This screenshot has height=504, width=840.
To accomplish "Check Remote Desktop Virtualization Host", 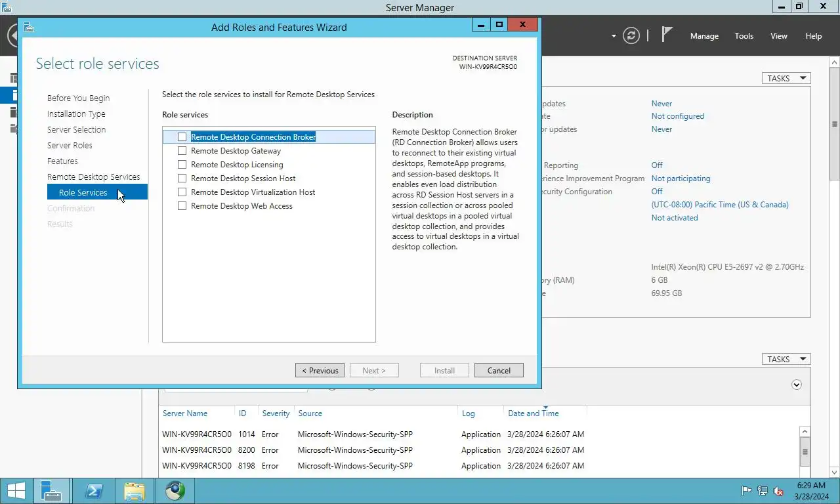I will coord(182,192).
